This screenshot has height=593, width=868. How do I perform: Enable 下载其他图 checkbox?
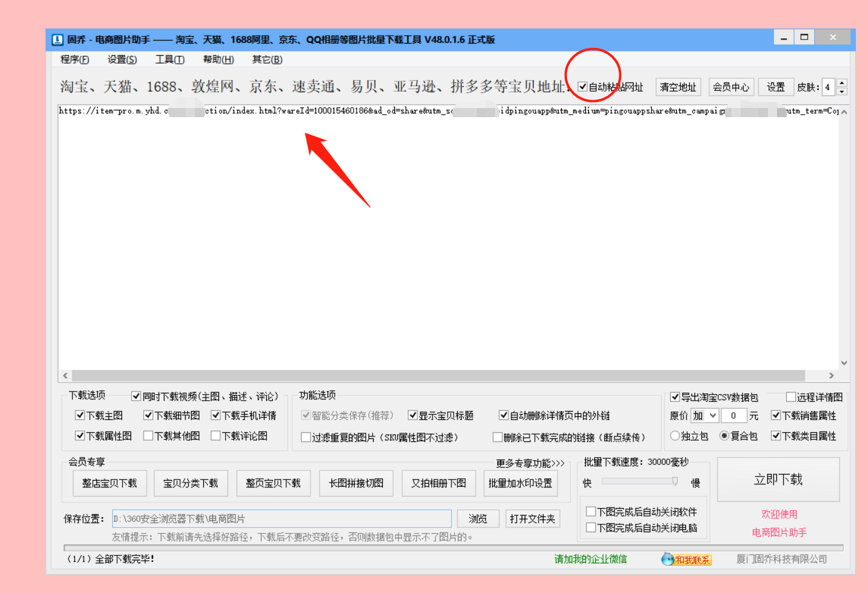(x=148, y=436)
